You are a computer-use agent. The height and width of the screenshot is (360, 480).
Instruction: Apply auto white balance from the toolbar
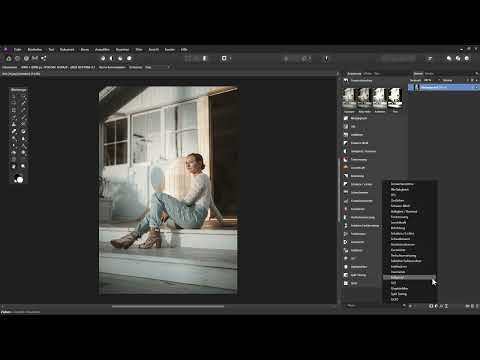(x=129, y=58)
